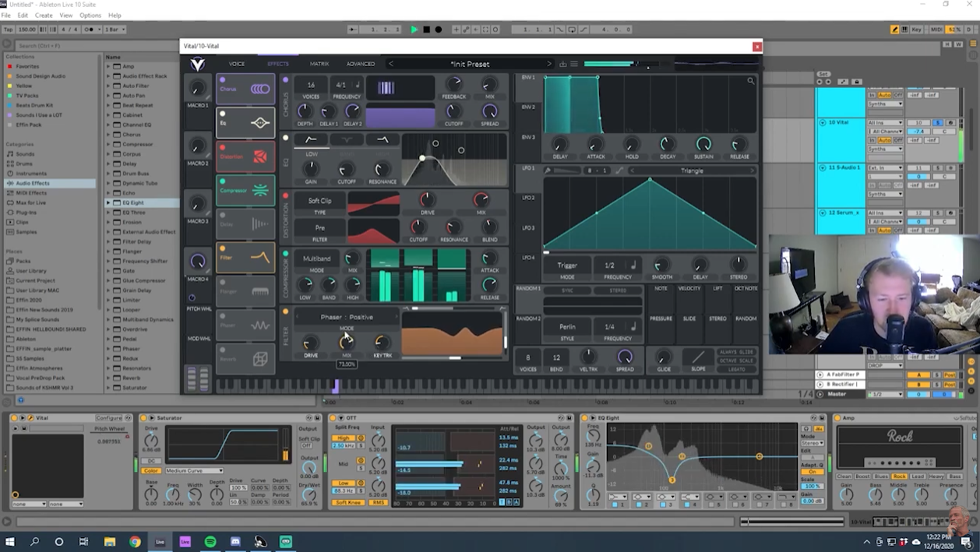980x552 pixels.
Task: Toggle the Legato option
Action: tap(736, 369)
